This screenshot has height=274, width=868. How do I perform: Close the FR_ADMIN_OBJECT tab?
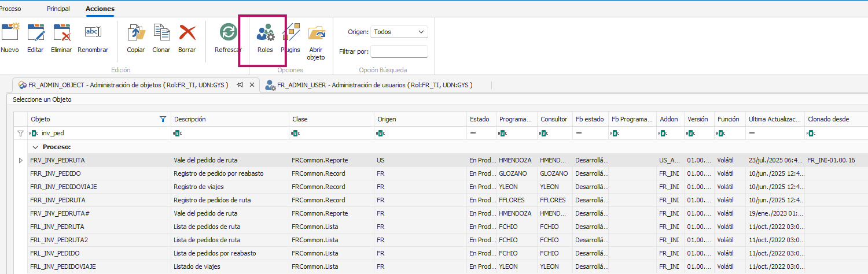tap(252, 85)
